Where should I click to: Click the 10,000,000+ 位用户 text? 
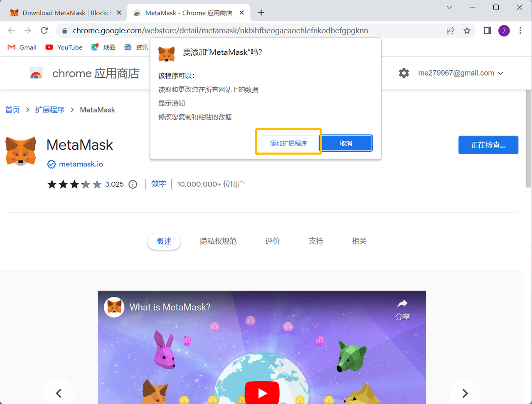click(211, 184)
